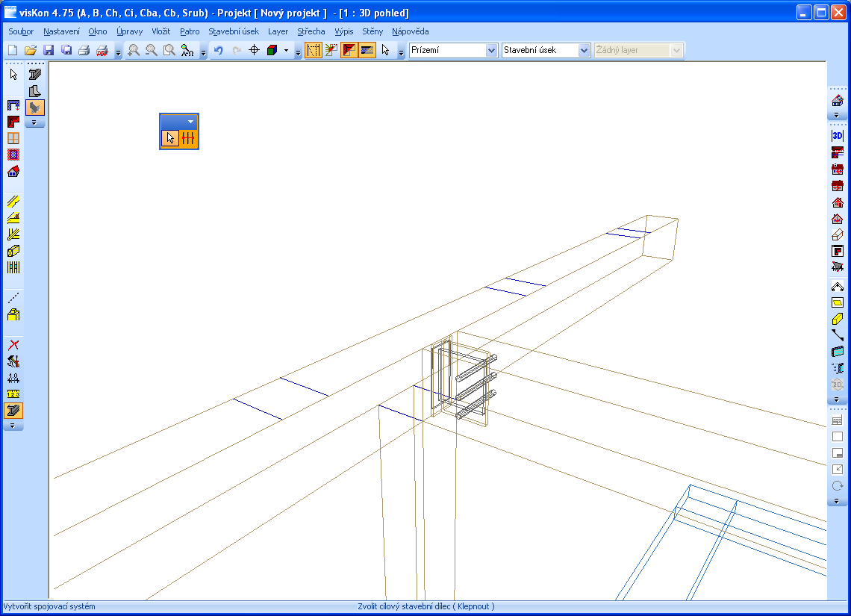
Task: Undo the last action
Action: pos(218,51)
